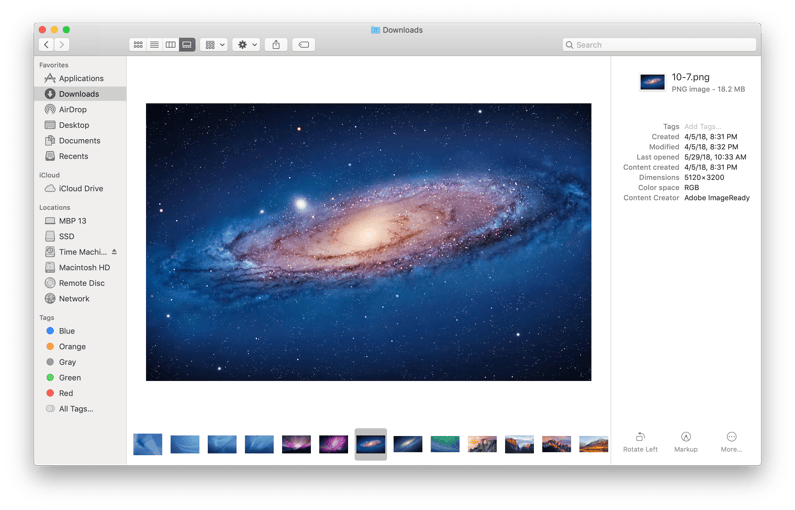Go forward with the right chevron button
This screenshot has height=510, width=795.
[62, 45]
